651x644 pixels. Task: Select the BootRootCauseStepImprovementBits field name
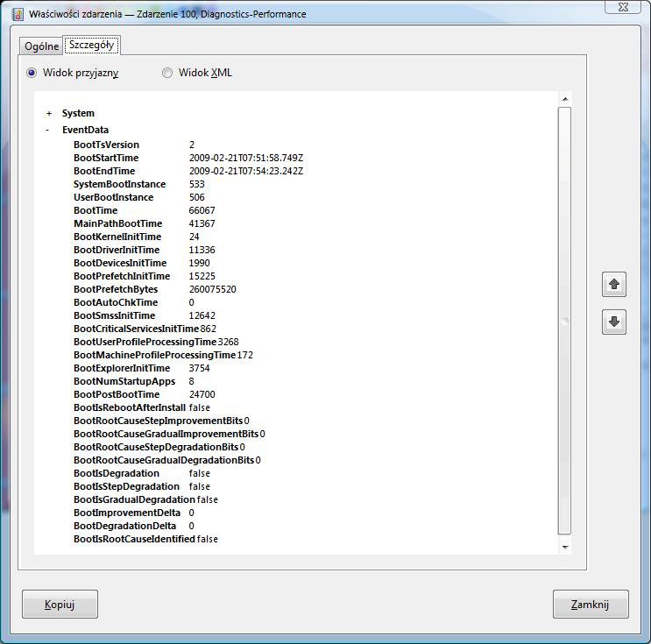158,421
